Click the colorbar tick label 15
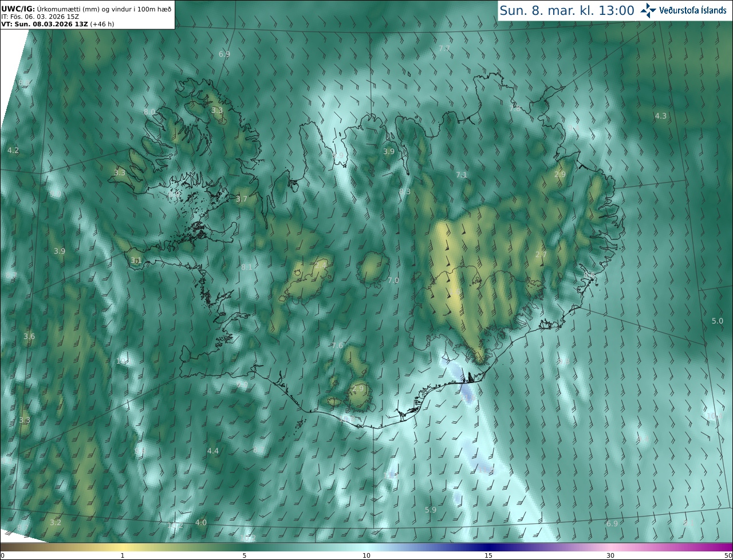This screenshot has height=560, width=733. pos(488,555)
